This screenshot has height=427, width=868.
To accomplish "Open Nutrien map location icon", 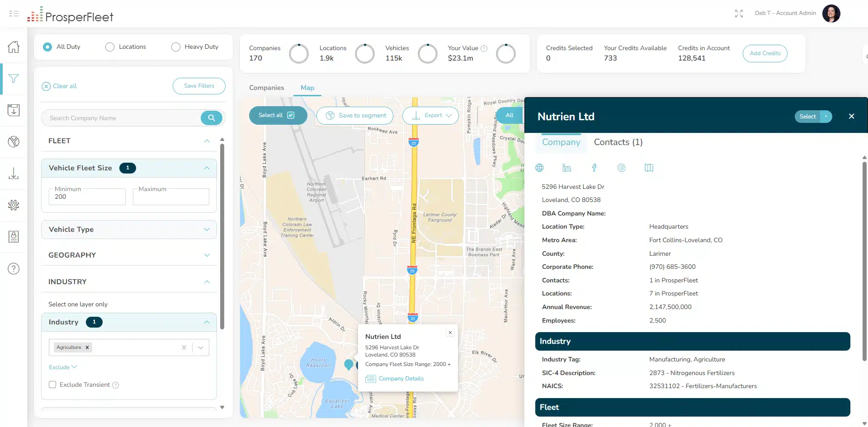I will [x=649, y=168].
